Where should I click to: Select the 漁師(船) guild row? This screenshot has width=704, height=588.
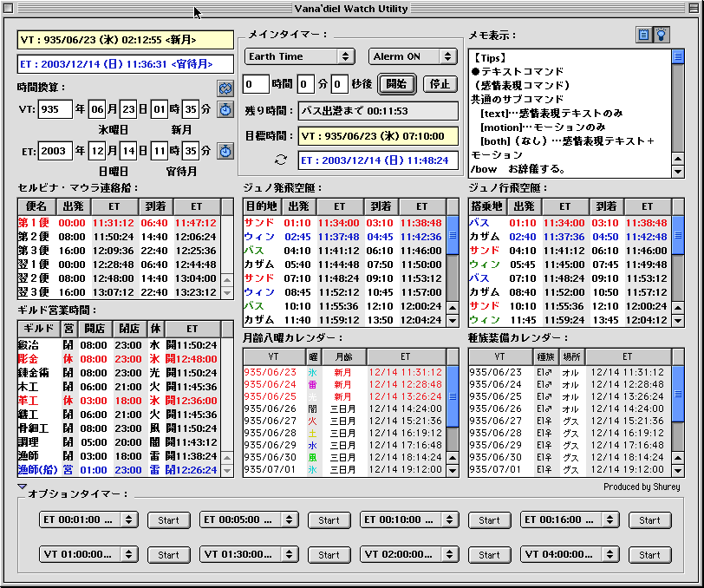[x=120, y=470]
